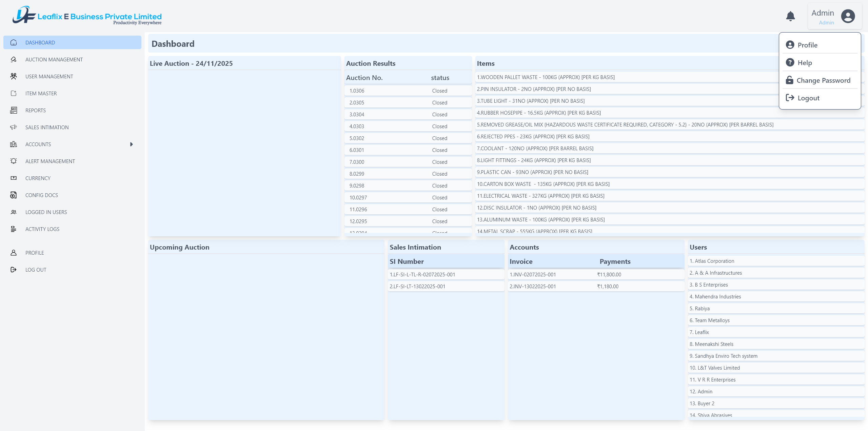The image size is (868, 431).
Task: Click the Currency sidebar icon
Action: click(14, 178)
